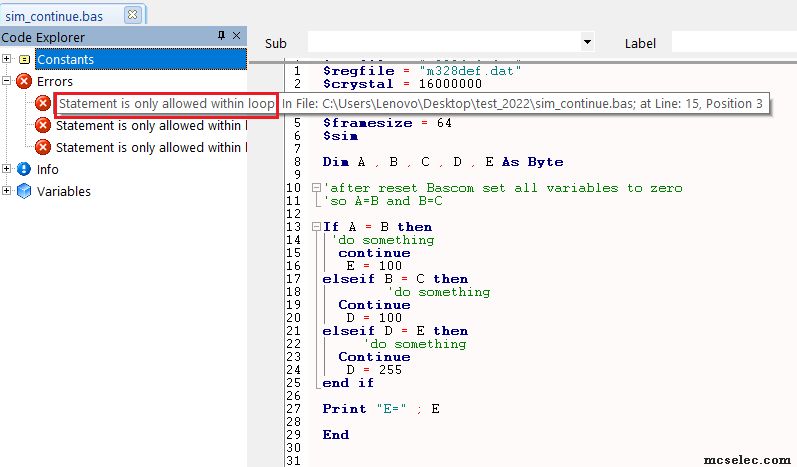
Task: Close the Code Explorer panel
Action: (x=236, y=35)
